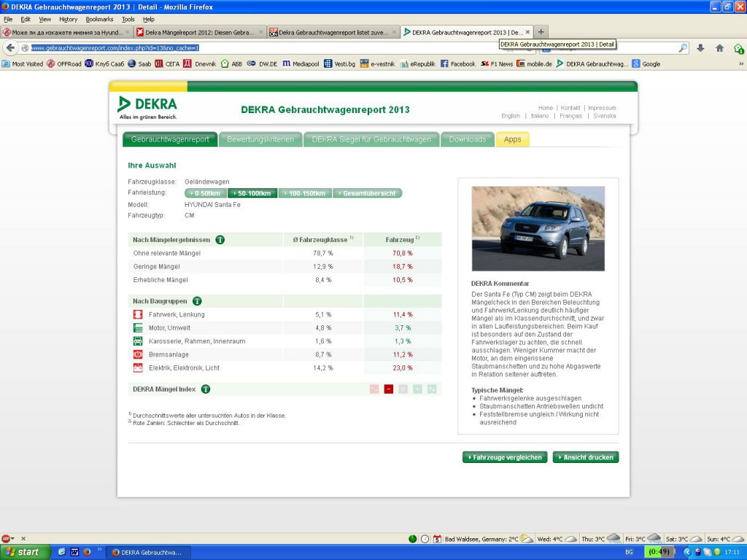
Task: Open the Bookmarks menu
Action: click(99, 19)
